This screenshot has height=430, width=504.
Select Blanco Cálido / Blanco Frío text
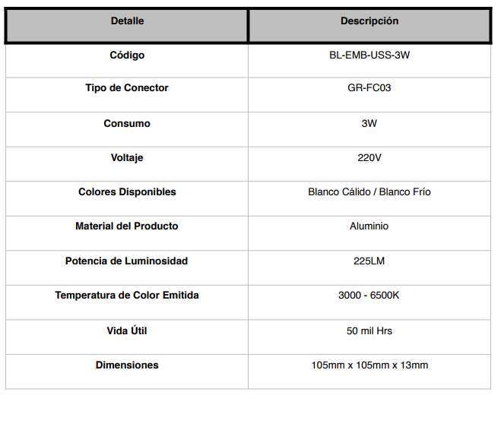[369, 192]
